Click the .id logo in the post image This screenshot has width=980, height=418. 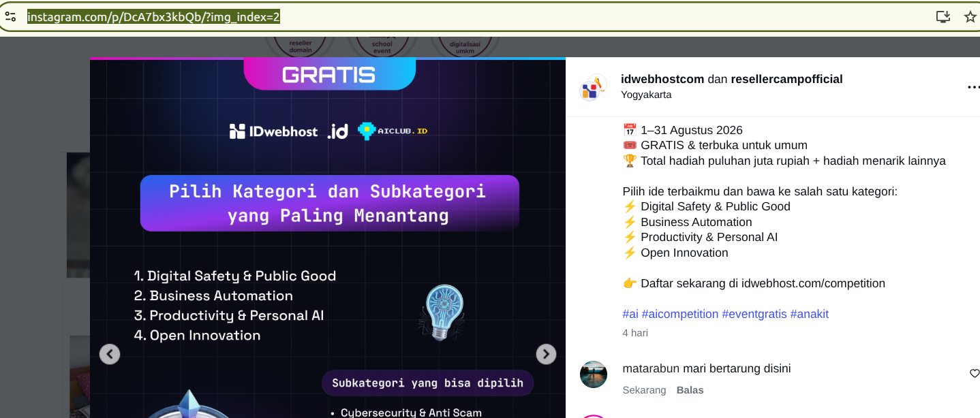[337, 131]
